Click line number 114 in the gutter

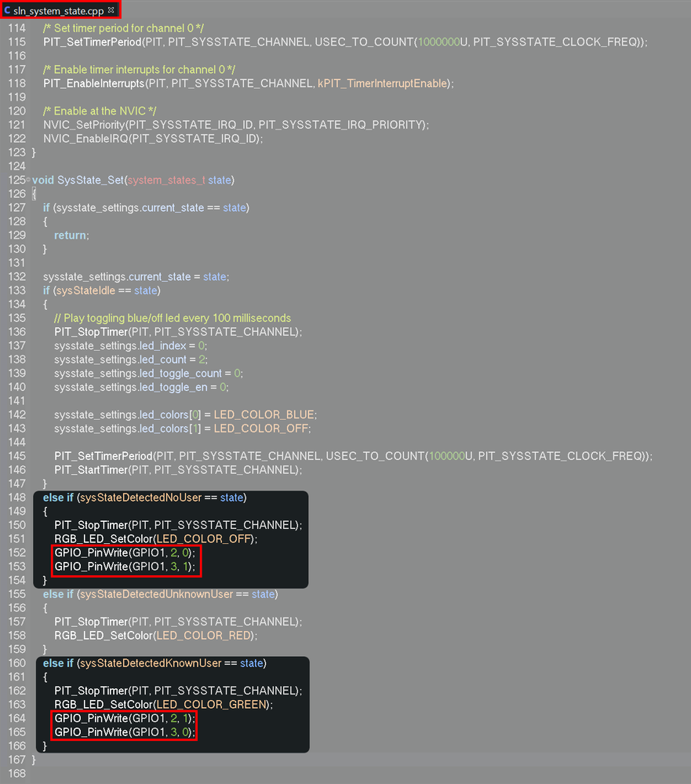16,27
